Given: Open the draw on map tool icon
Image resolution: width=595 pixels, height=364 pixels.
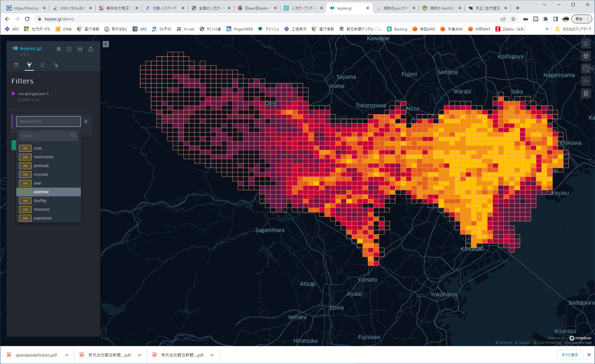Looking at the screenshot, I should [586, 68].
